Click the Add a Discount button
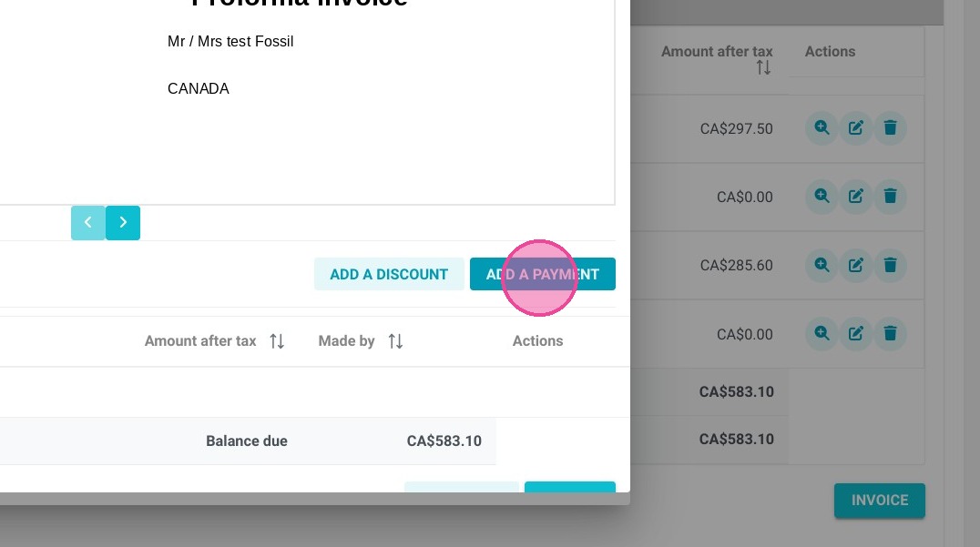This screenshot has height=547, width=980. pos(389,274)
